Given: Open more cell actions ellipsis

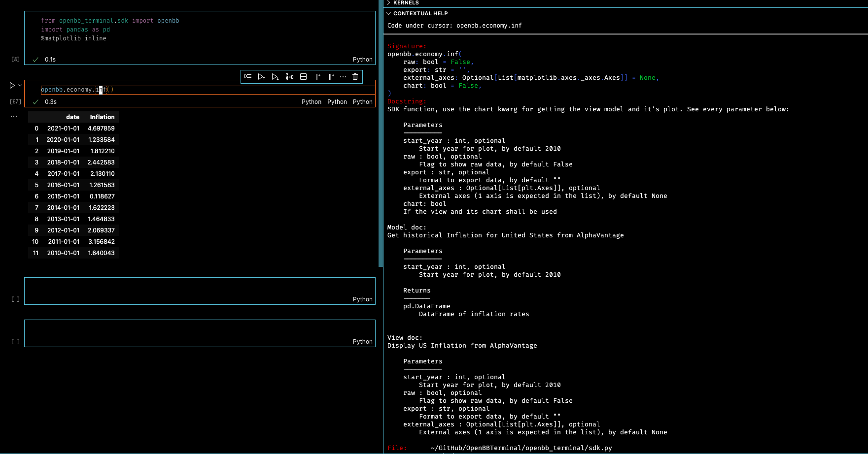Looking at the screenshot, I should tap(343, 77).
